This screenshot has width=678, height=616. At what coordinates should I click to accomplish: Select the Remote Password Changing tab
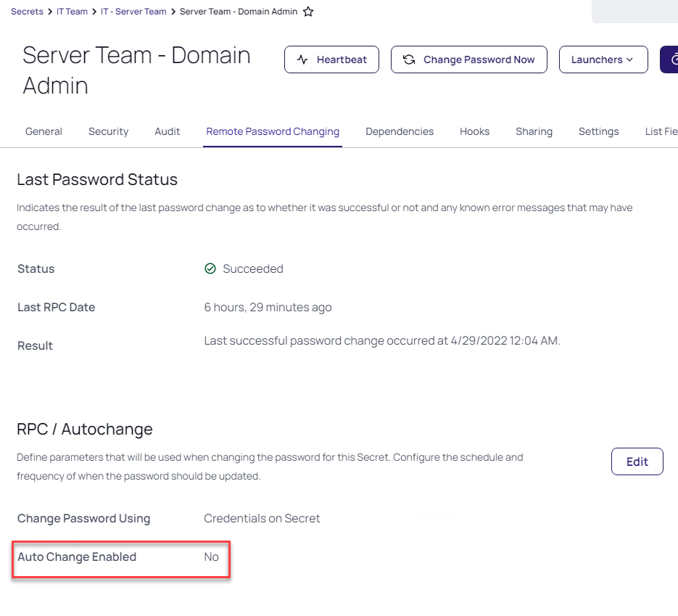click(273, 131)
